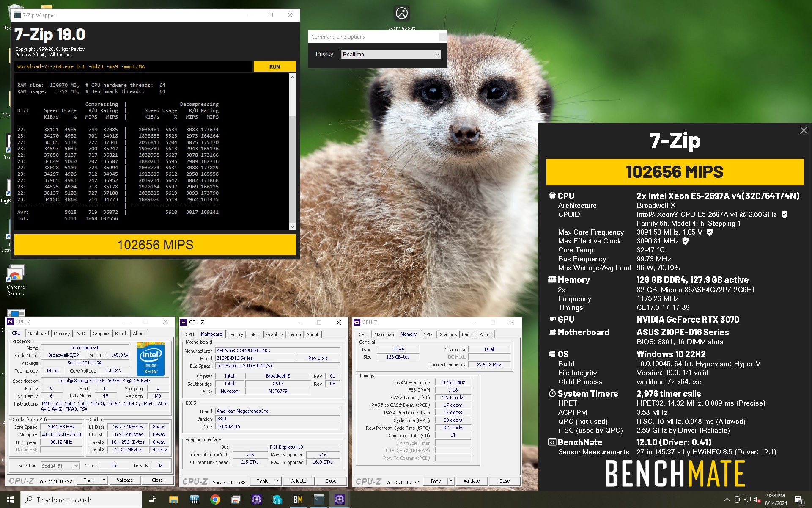This screenshot has height=508, width=812.
Task: Open the About tab in right CPU-Z window
Action: 486,334
